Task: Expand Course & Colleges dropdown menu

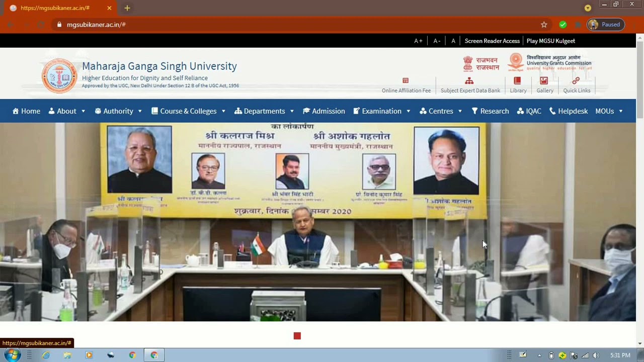Action: coord(189,111)
